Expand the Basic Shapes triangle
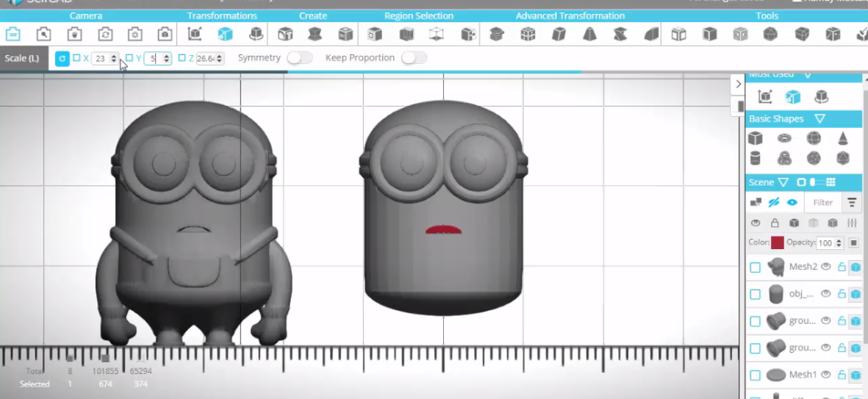Image resolution: width=868 pixels, height=399 pixels. coord(819,118)
